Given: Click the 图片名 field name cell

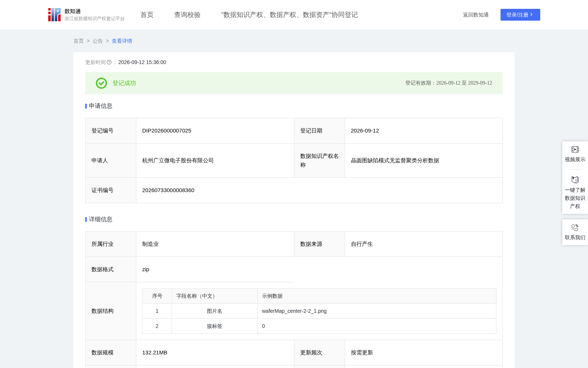Looking at the screenshot, I should click(x=215, y=311).
